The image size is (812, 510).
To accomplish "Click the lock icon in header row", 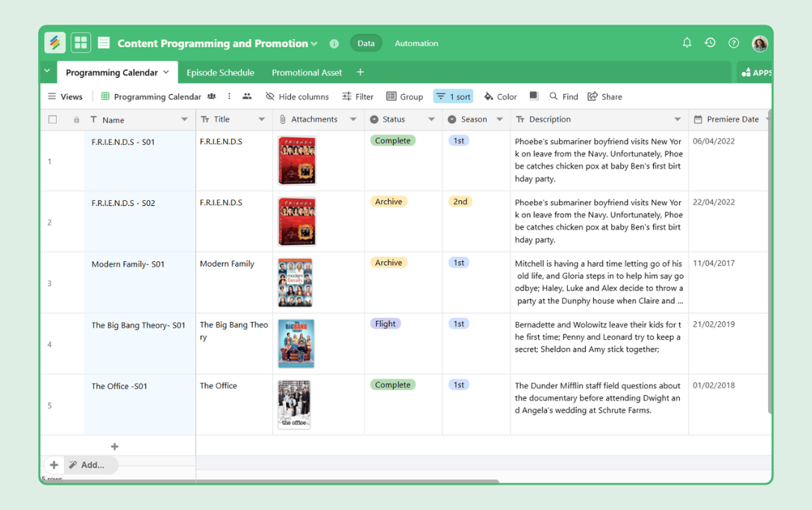I will point(77,119).
